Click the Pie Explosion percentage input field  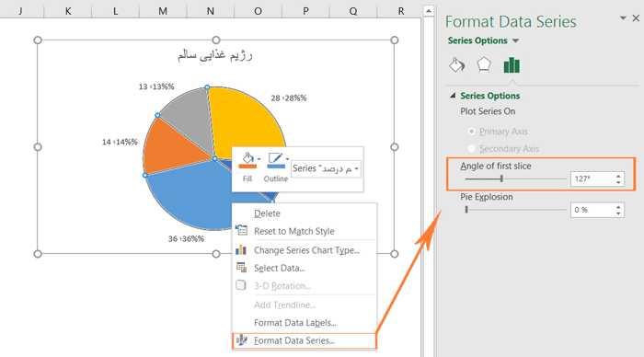click(592, 210)
